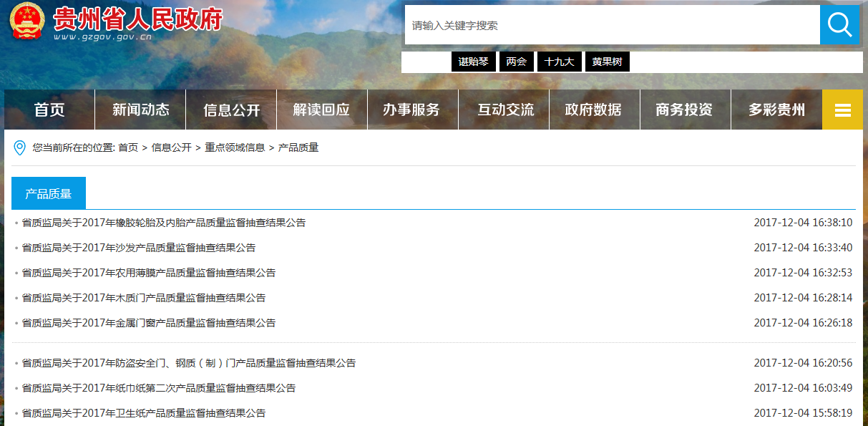Select the 谌贻琴 hot keyword tag
868x426 pixels.
tap(473, 62)
